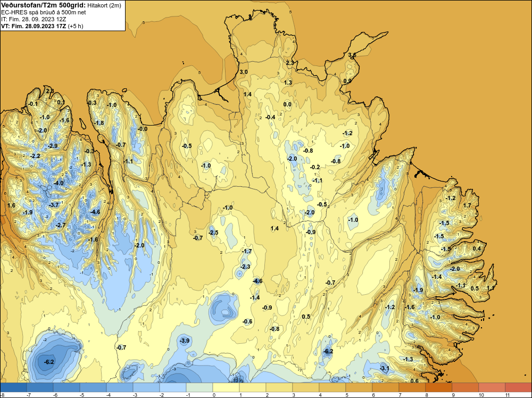Select legend color segment between 8 and 9
532x398 pixels.
439,387
